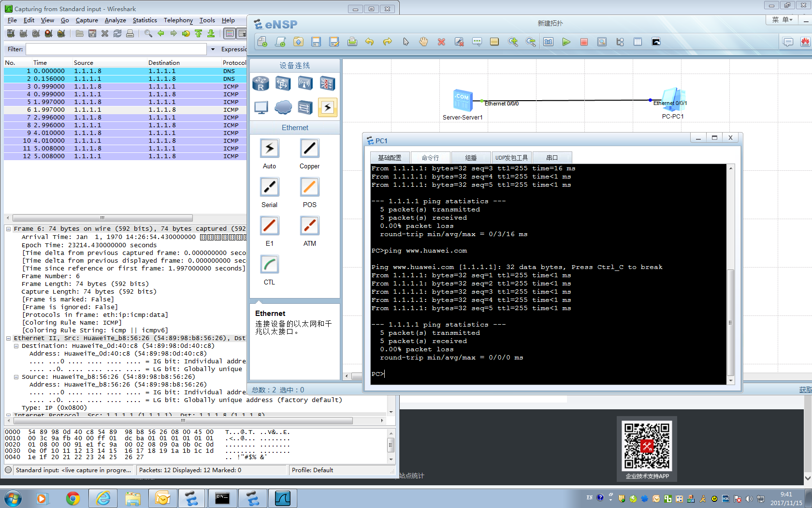Save the eNSP topology
This screenshot has height=508, width=812.
(316, 42)
